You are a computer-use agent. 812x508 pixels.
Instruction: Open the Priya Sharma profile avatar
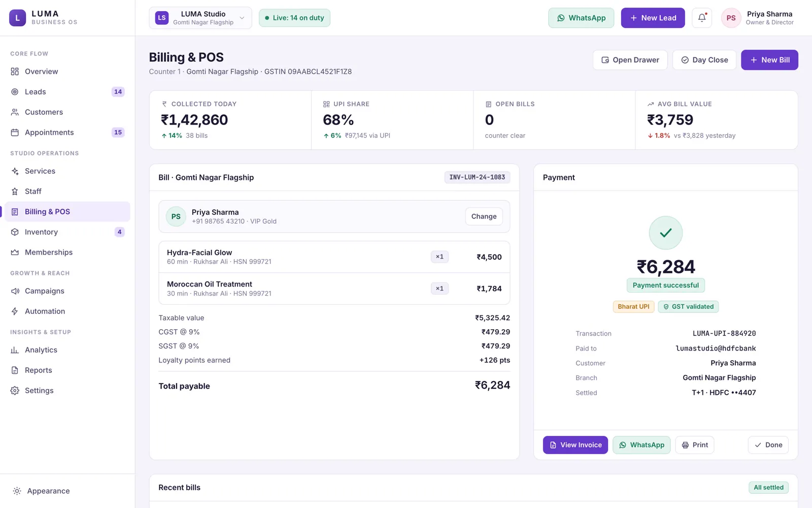click(x=731, y=18)
